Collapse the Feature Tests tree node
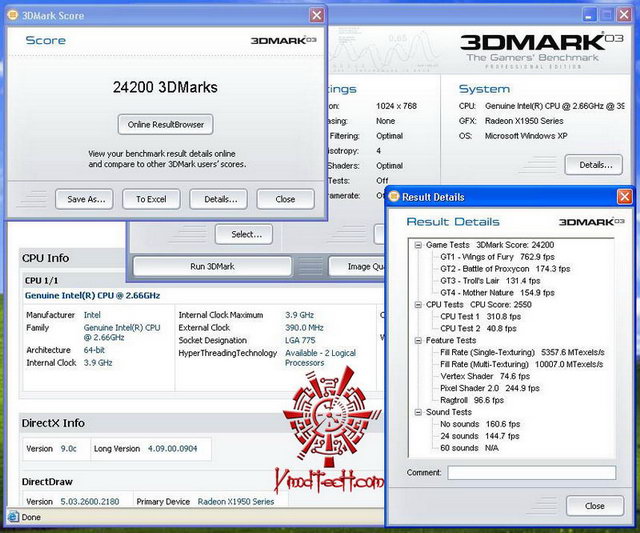640x533 pixels. 418,340
